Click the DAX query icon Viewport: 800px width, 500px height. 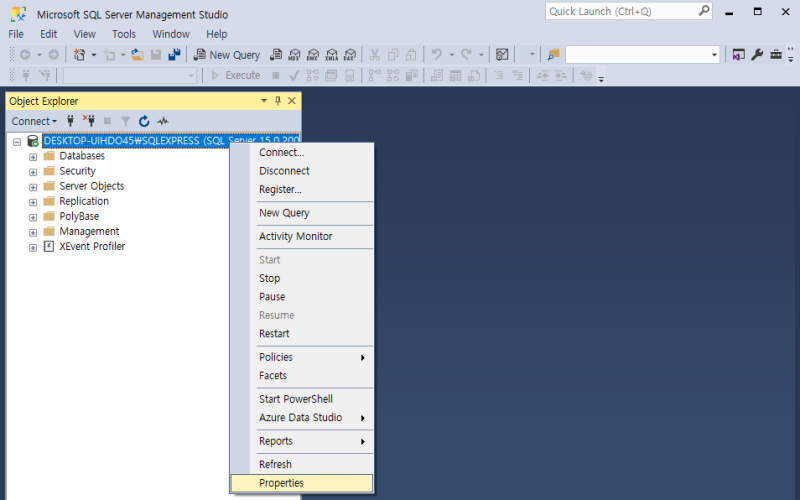[350, 55]
